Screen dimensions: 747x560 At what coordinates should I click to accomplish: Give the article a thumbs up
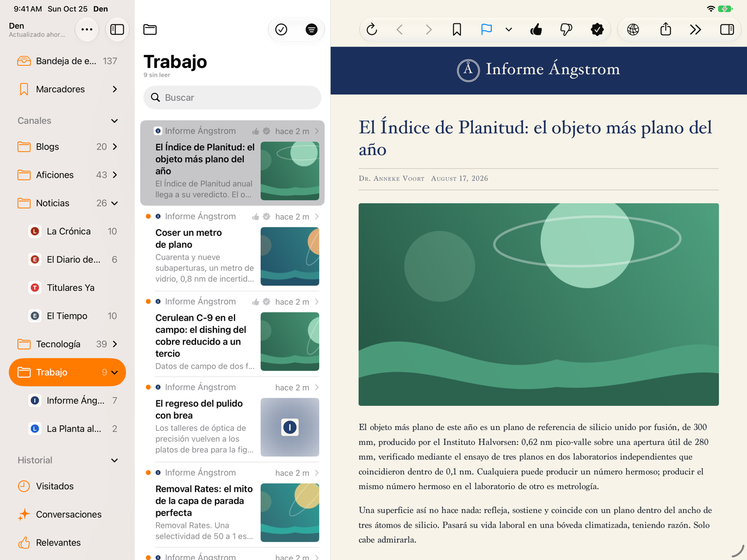tap(536, 29)
